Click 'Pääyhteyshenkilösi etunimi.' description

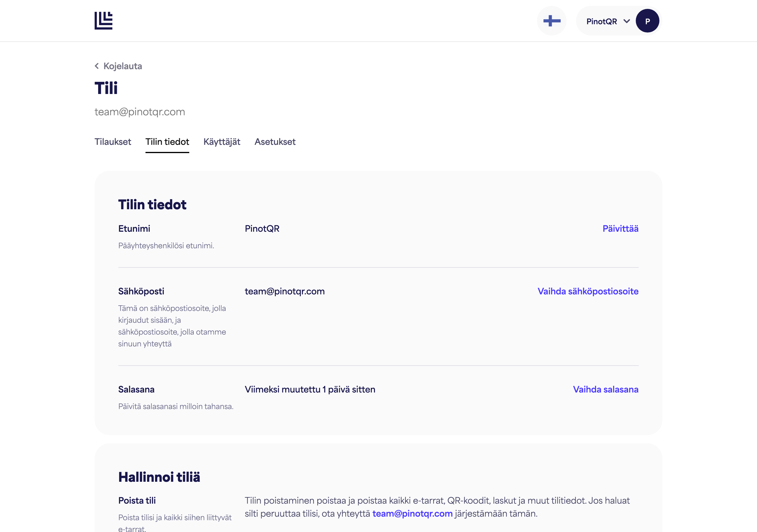click(166, 246)
